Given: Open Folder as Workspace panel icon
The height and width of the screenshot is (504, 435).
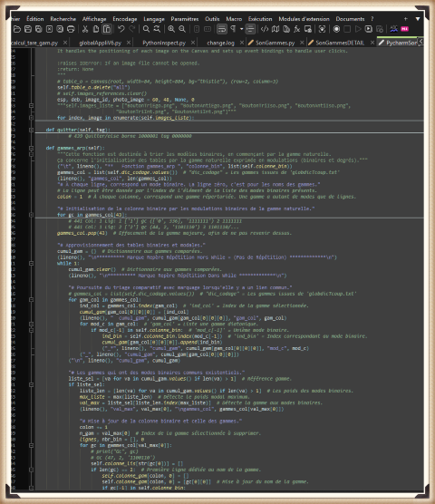Looking at the screenshot, I should point(308,29).
